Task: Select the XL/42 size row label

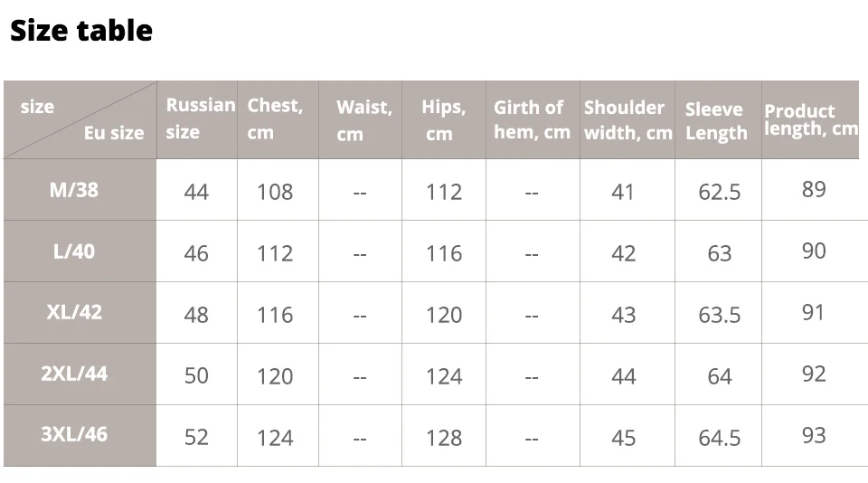Action: click(x=74, y=312)
